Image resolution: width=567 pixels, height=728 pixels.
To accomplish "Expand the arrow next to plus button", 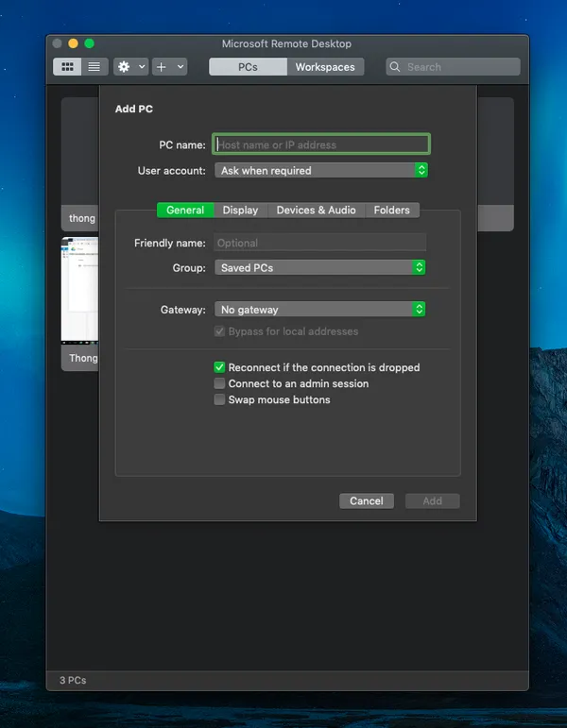I will (180, 67).
